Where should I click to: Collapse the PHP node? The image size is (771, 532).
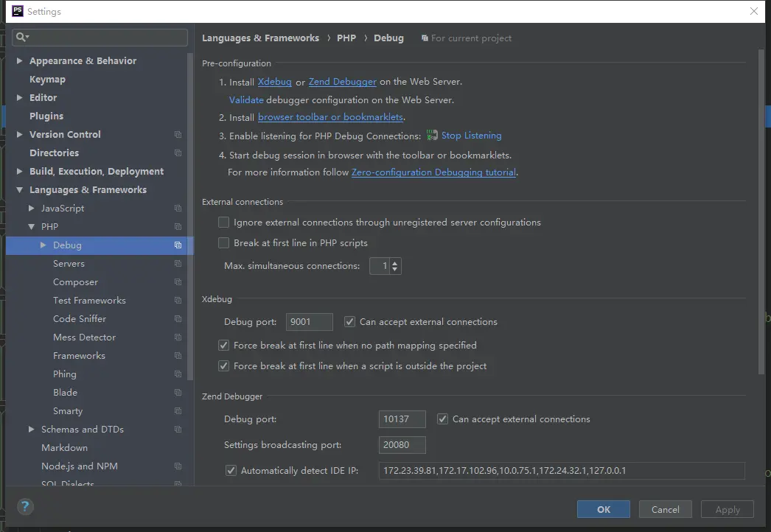click(32, 227)
